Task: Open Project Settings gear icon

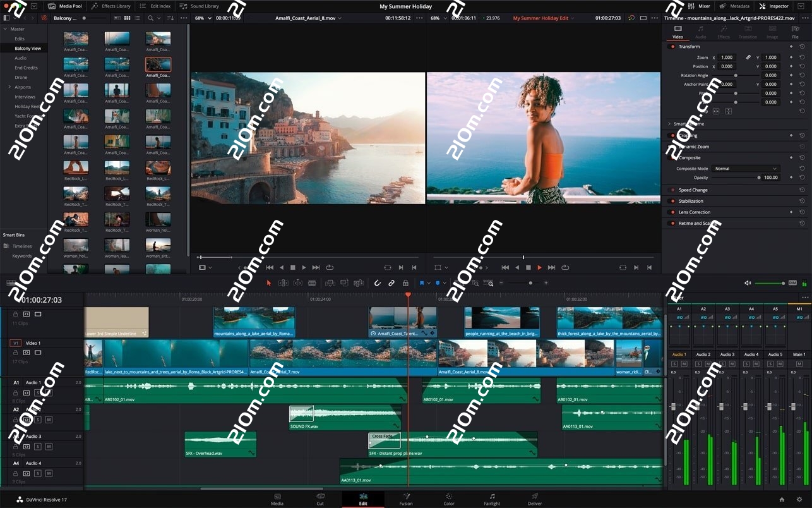Action: coord(799,499)
